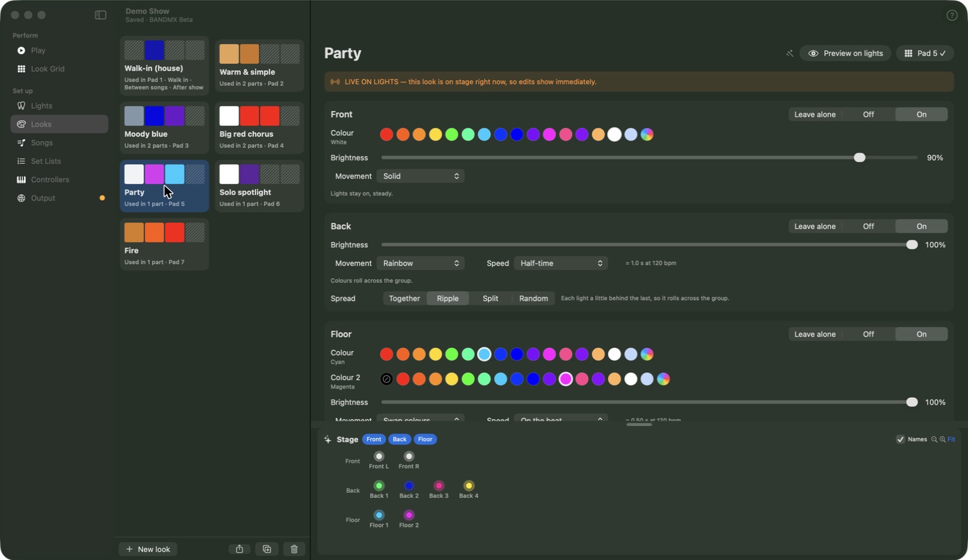Fit the stage view
The width and height of the screenshot is (968, 560).
(951, 439)
